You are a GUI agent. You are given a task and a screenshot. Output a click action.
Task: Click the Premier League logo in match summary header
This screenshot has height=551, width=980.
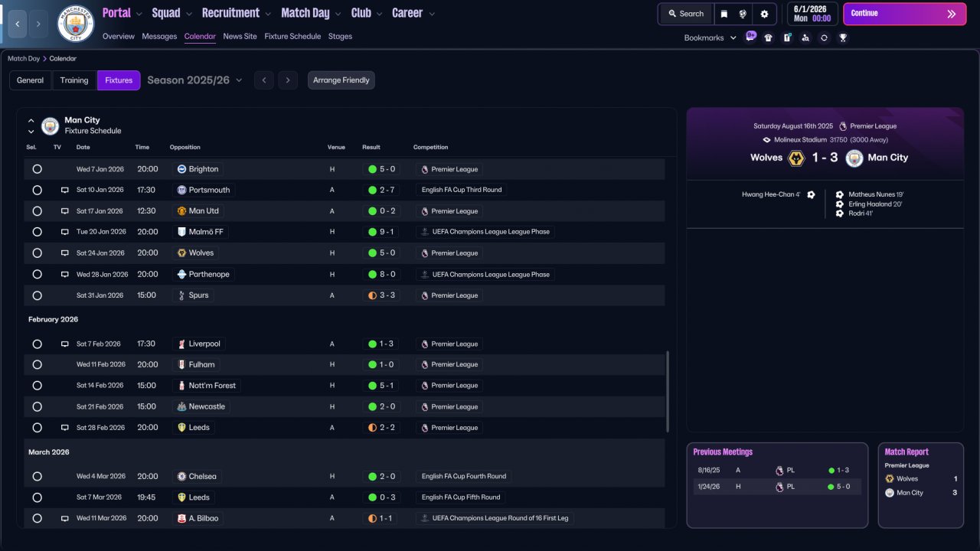pyautogui.click(x=843, y=126)
